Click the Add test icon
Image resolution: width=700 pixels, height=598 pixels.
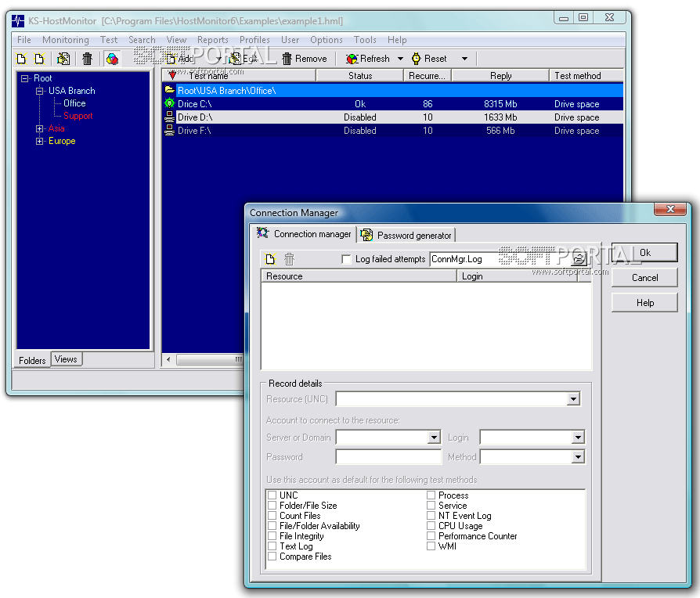171,59
